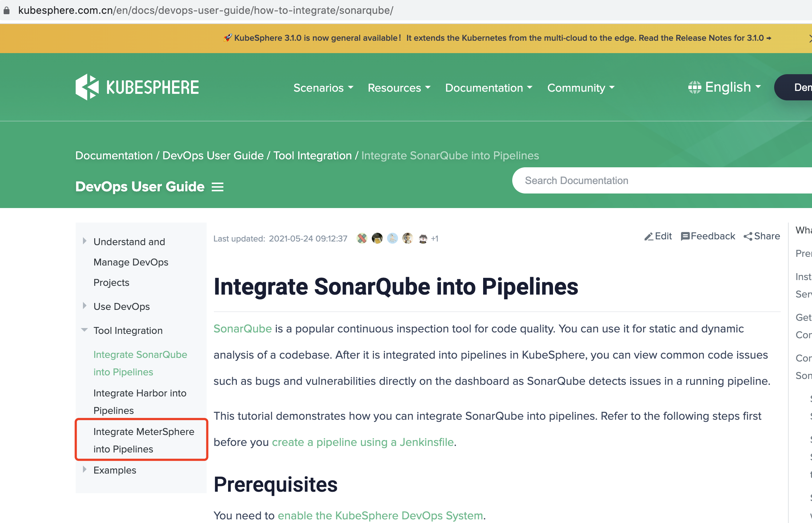The image size is (812, 523).
Task: Open the Community navigation menu
Action: pyautogui.click(x=581, y=88)
